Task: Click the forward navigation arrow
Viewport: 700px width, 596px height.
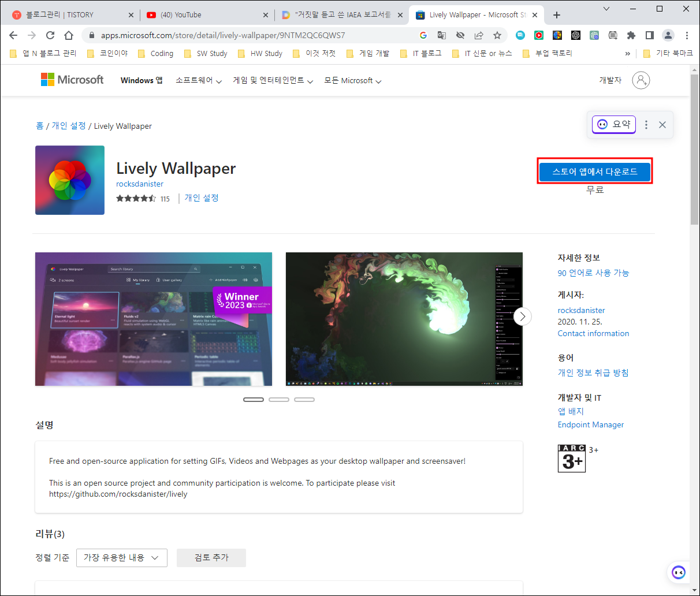Action: tap(32, 35)
